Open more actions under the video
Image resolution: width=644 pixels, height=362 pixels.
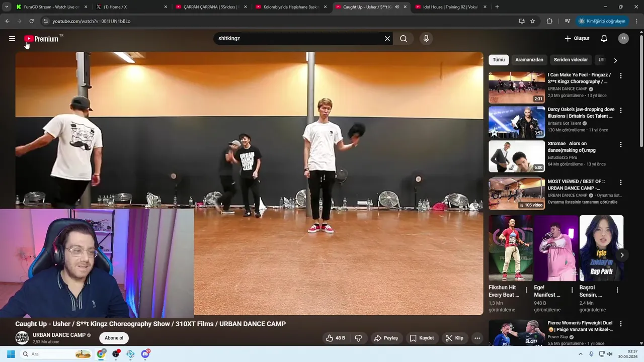tap(477, 338)
